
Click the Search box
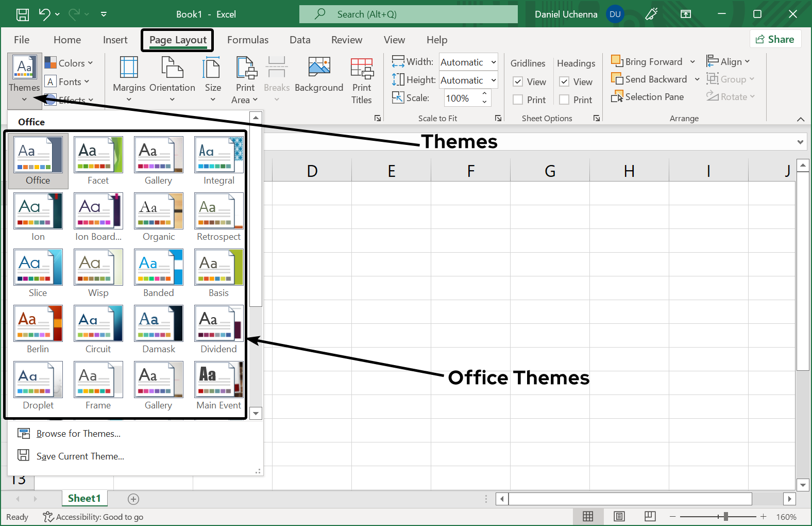click(x=409, y=14)
